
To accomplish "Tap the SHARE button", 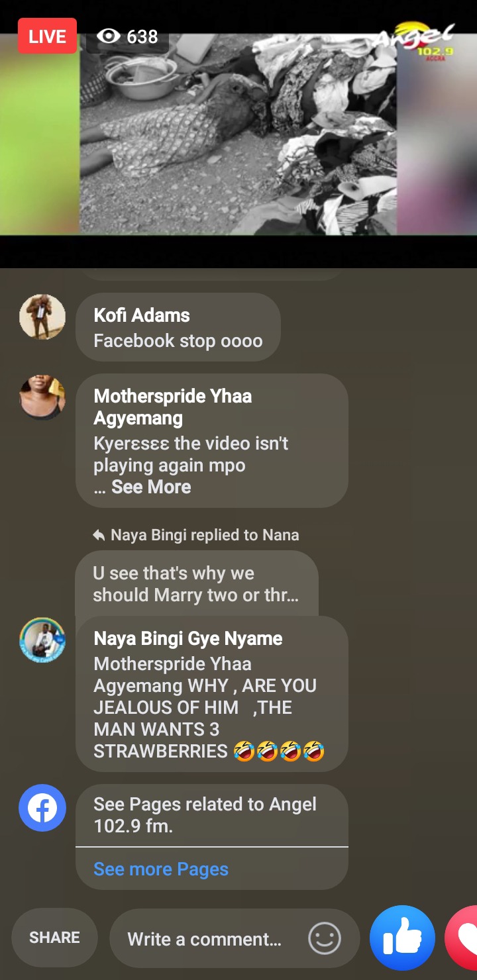I will [x=54, y=938].
